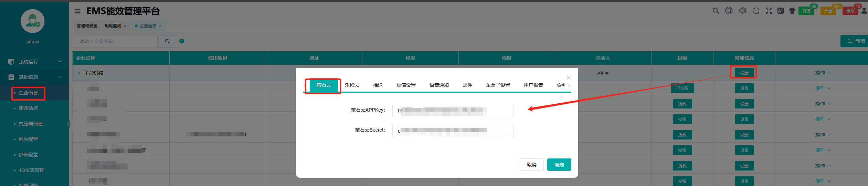
Task: Click the company search magnifier button
Action: click(x=167, y=41)
